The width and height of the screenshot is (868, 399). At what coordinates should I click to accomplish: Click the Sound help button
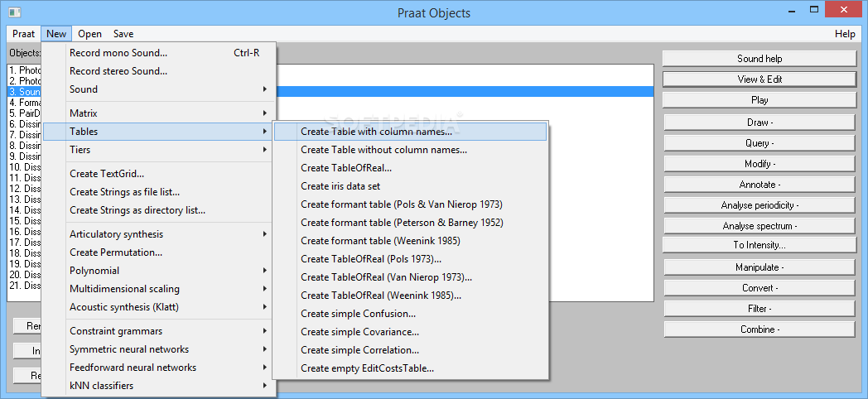(x=759, y=59)
